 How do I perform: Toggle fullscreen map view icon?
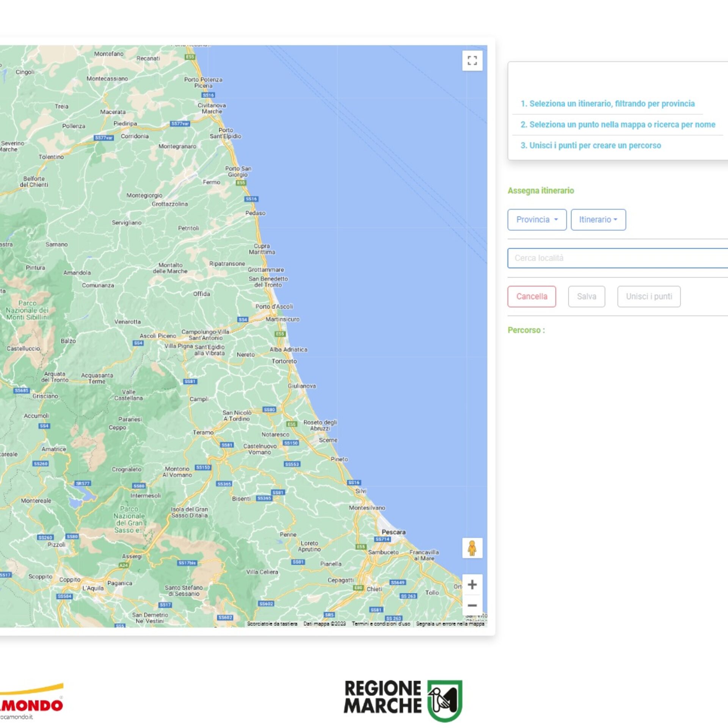point(472,61)
